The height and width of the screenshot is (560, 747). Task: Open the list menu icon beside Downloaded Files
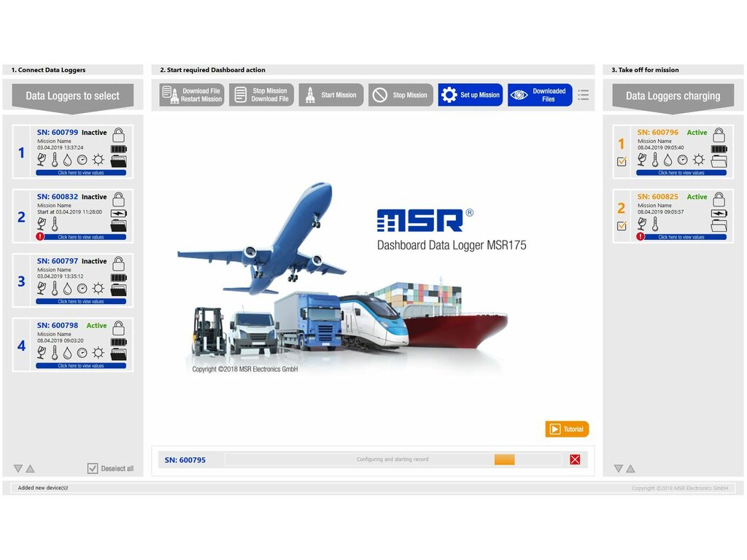click(583, 95)
